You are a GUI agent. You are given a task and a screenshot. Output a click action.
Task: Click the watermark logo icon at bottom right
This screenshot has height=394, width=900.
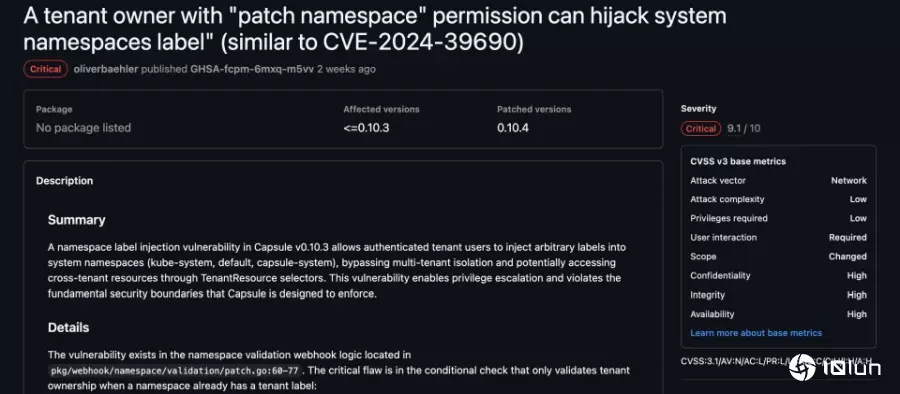(802, 368)
